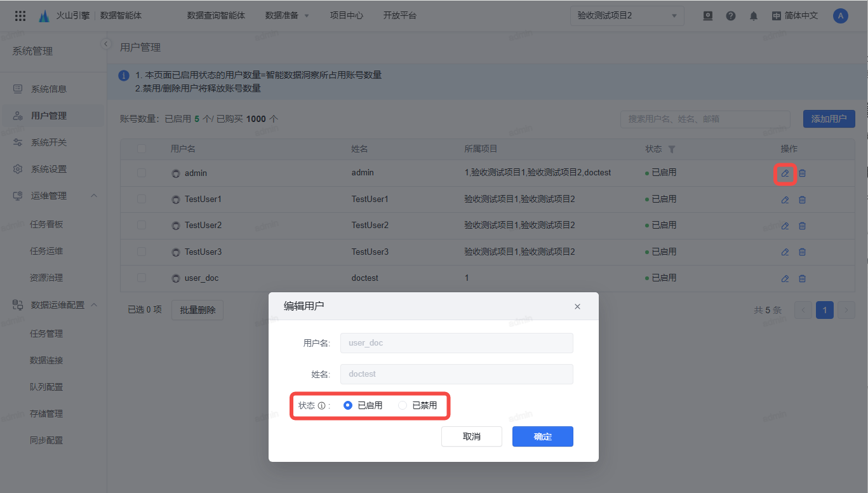Open the app launcher grid icon

20,16
